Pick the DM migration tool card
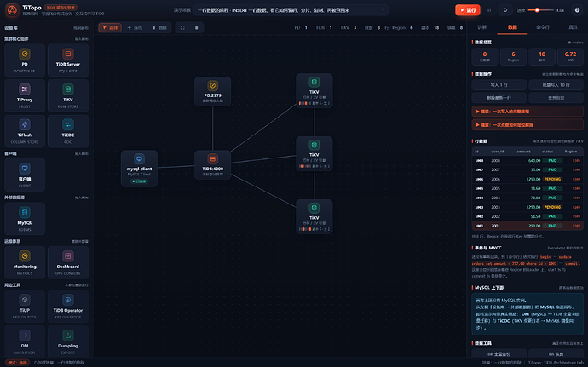This screenshot has width=588, height=367. (25, 341)
